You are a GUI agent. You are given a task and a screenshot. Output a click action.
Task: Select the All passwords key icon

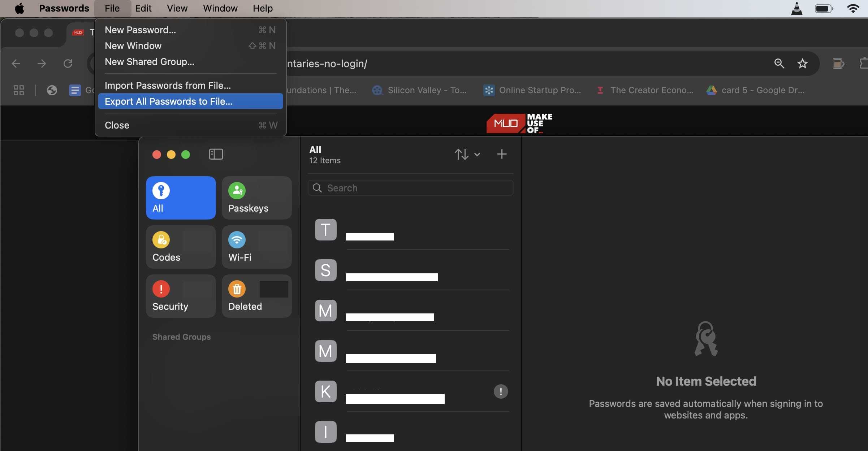tap(161, 191)
